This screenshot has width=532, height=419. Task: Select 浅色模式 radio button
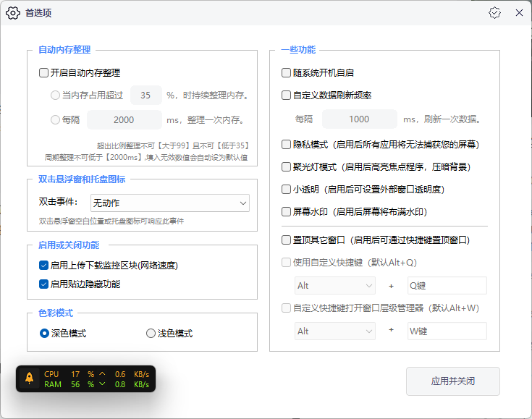pos(151,334)
